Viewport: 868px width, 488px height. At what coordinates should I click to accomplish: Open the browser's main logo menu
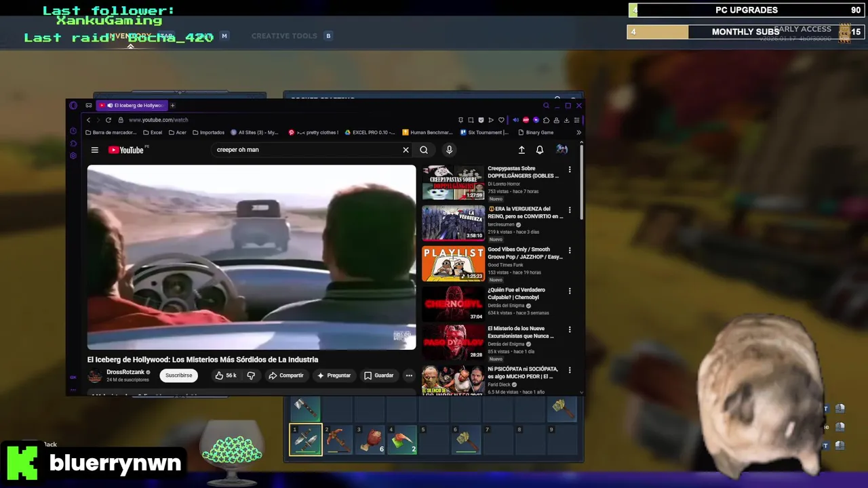73,105
